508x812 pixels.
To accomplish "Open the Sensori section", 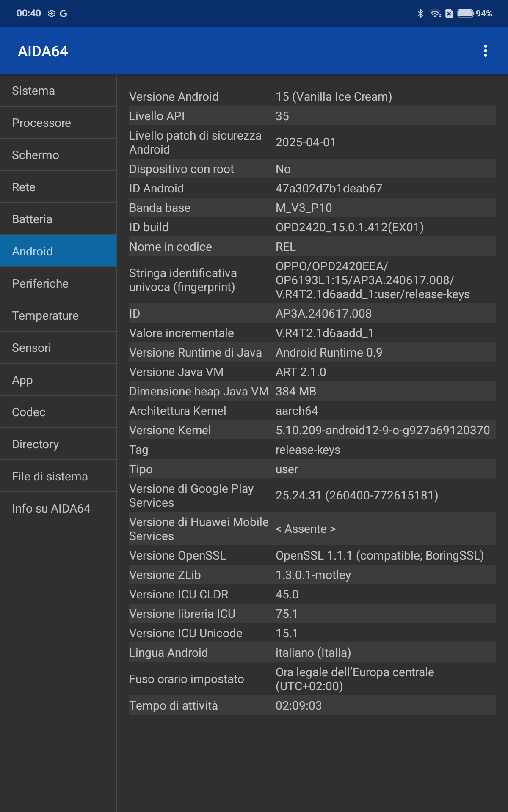I will 58,348.
